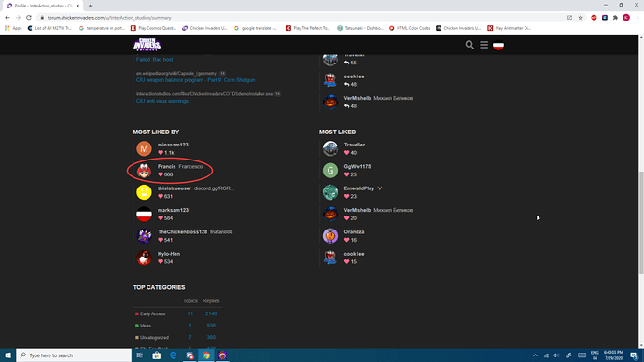This screenshot has height=362, width=644.
Task: Open 'Play Cosmos Quest' bookmark
Action: coord(154,28)
